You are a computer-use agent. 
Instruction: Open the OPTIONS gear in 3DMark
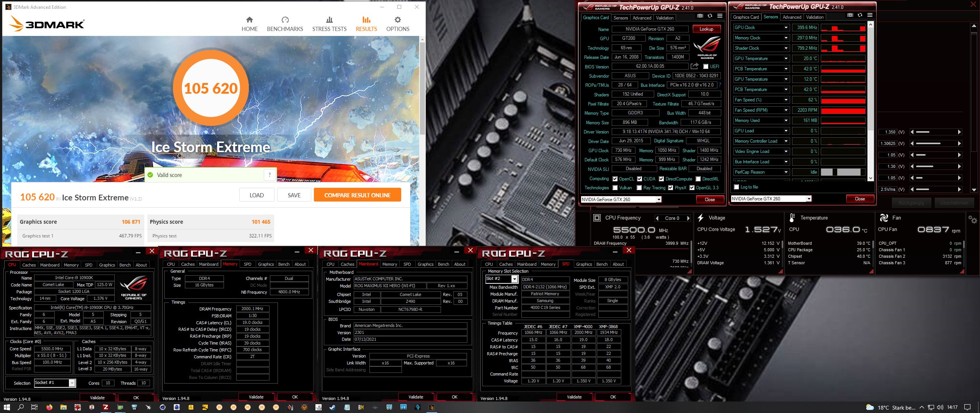click(398, 20)
